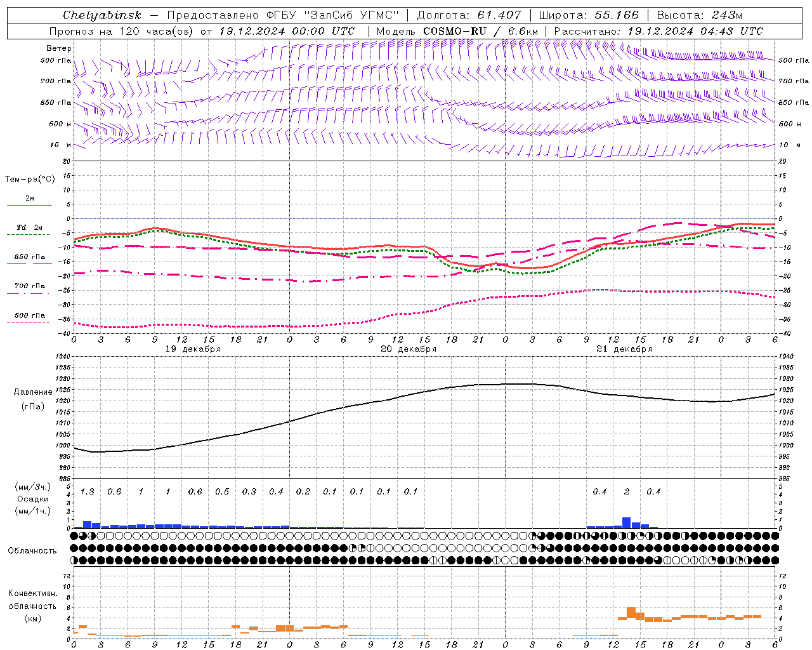Click the dashed line sample under "850 гПа" legend
The width and height of the screenshot is (812, 650).
pos(29,264)
